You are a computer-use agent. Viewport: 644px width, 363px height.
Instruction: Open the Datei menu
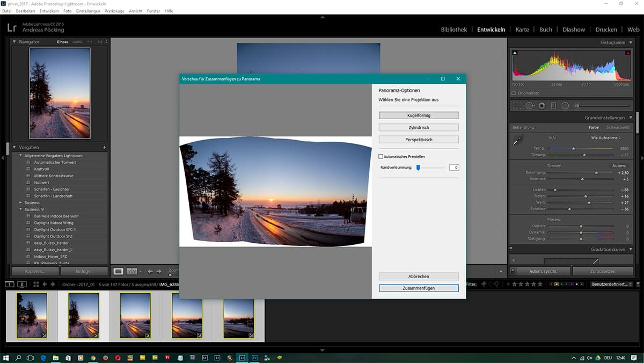point(7,11)
